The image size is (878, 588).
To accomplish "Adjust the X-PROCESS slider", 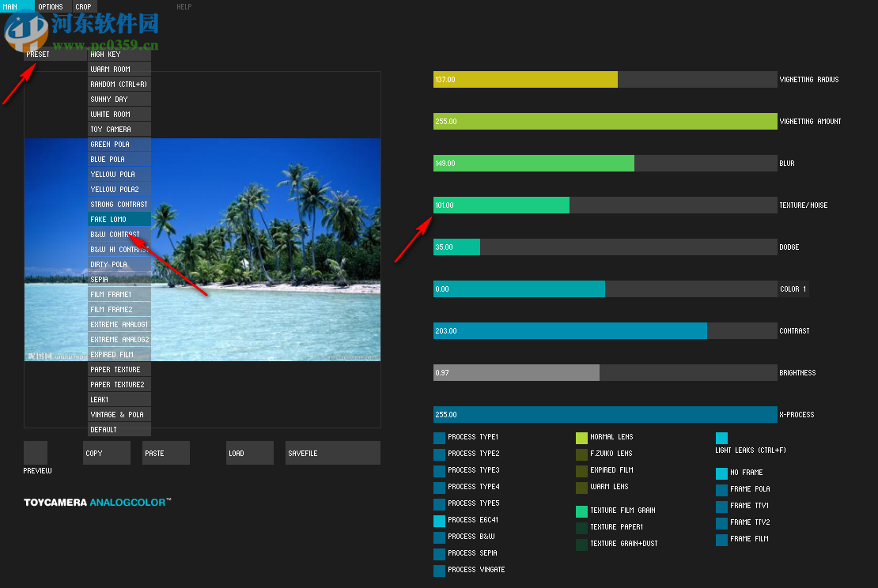I will click(x=605, y=415).
